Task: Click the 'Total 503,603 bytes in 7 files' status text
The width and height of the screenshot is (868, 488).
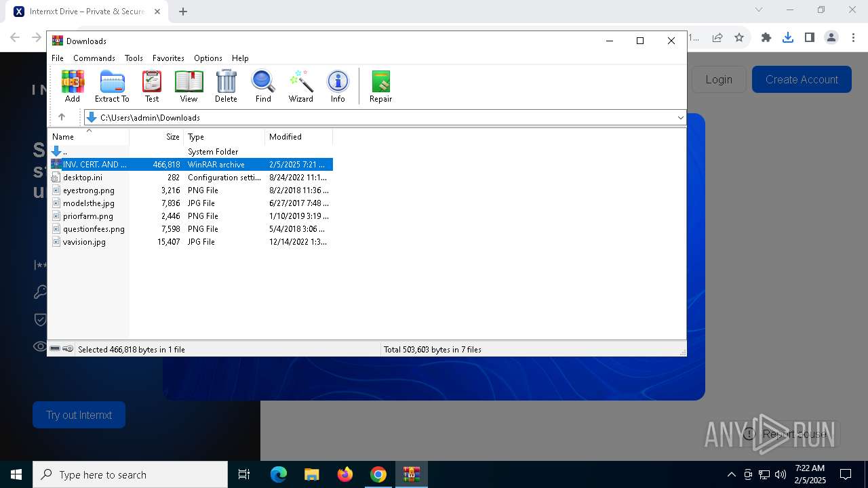Action: 433,350
